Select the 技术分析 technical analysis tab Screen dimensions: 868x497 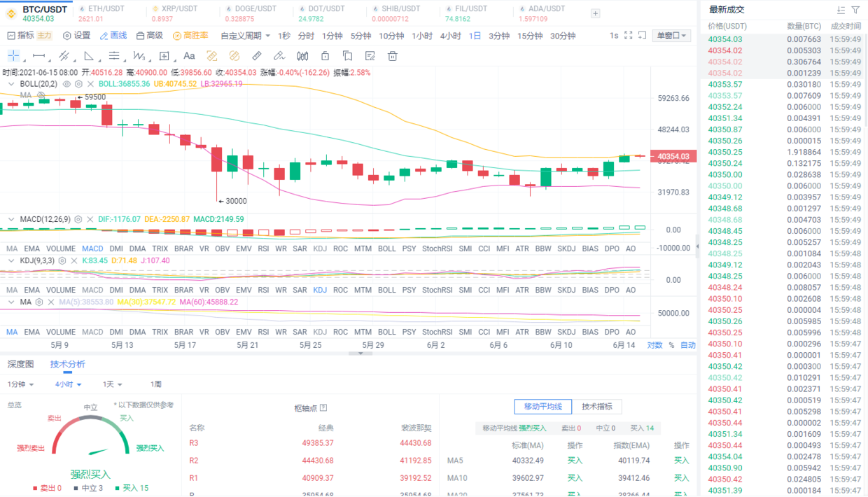click(68, 364)
